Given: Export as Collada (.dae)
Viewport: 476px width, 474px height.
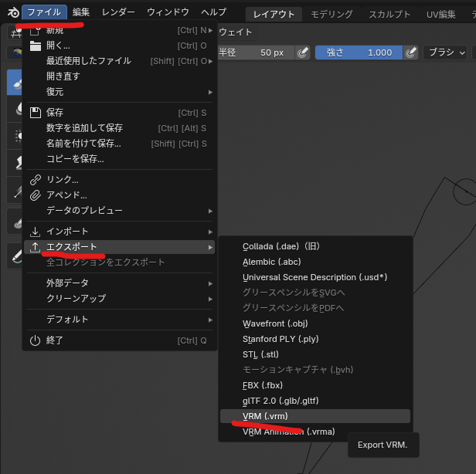Looking at the screenshot, I should click(315, 246).
